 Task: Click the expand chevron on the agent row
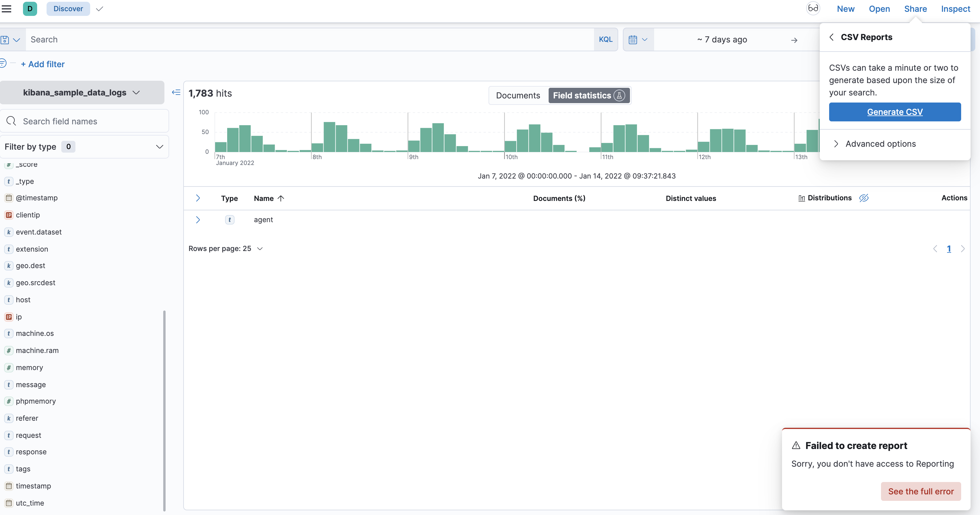[x=198, y=219]
